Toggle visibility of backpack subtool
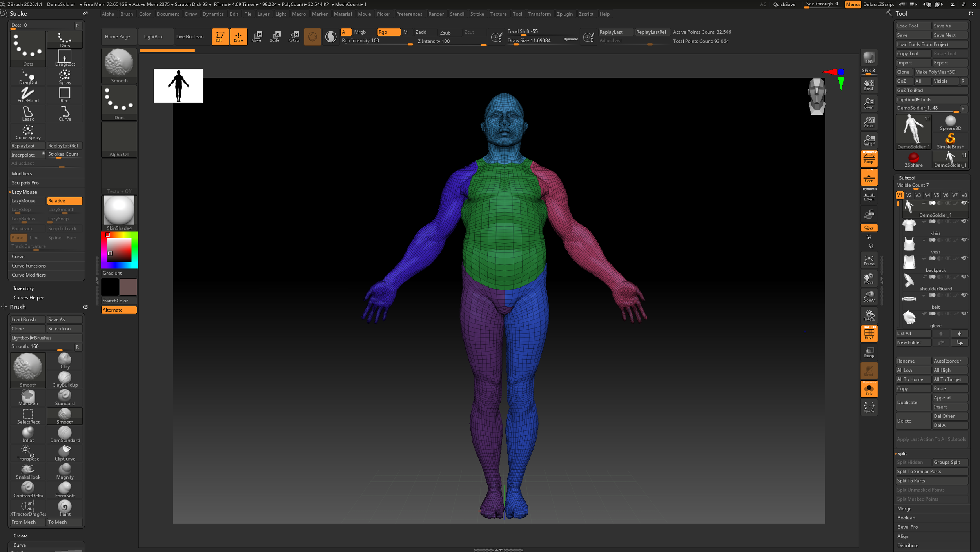Image resolution: width=980 pixels, height=552 pixels. coord(964,259)
